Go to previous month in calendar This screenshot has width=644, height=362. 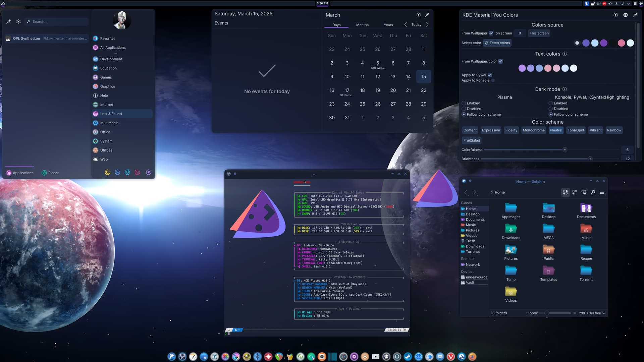tap(406, 24)
